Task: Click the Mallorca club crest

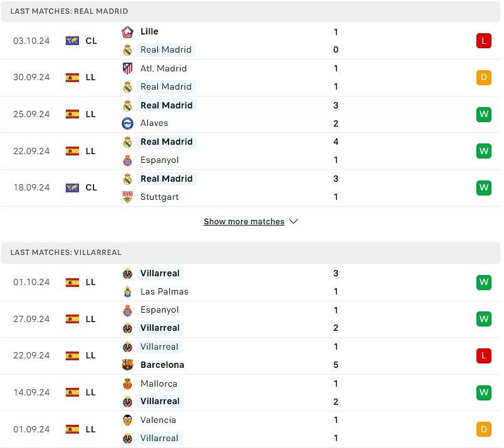Action: 128,383
